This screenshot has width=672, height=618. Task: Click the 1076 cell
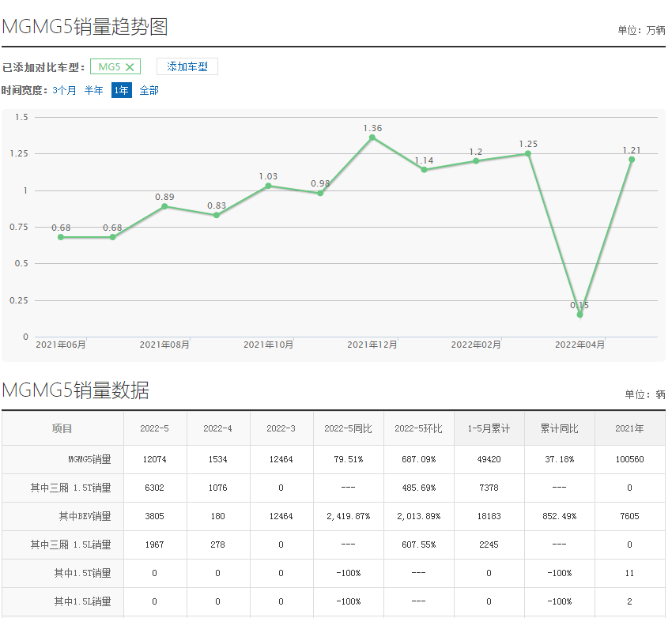pos(217,488)
